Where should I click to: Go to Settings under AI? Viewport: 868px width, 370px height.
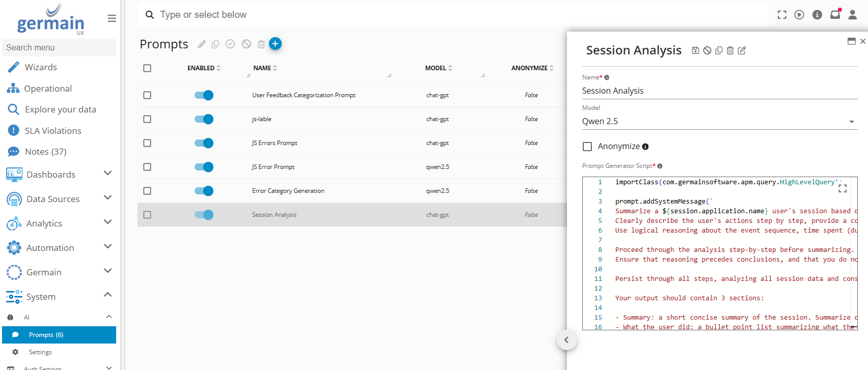click(40, 352)
